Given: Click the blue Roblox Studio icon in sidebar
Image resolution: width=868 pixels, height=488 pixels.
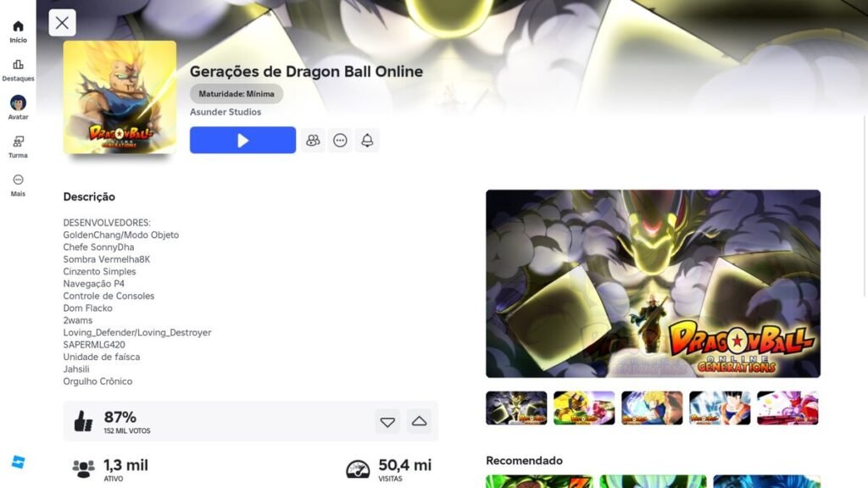Looking at the screenshot, I should click(x=19, y=462).
